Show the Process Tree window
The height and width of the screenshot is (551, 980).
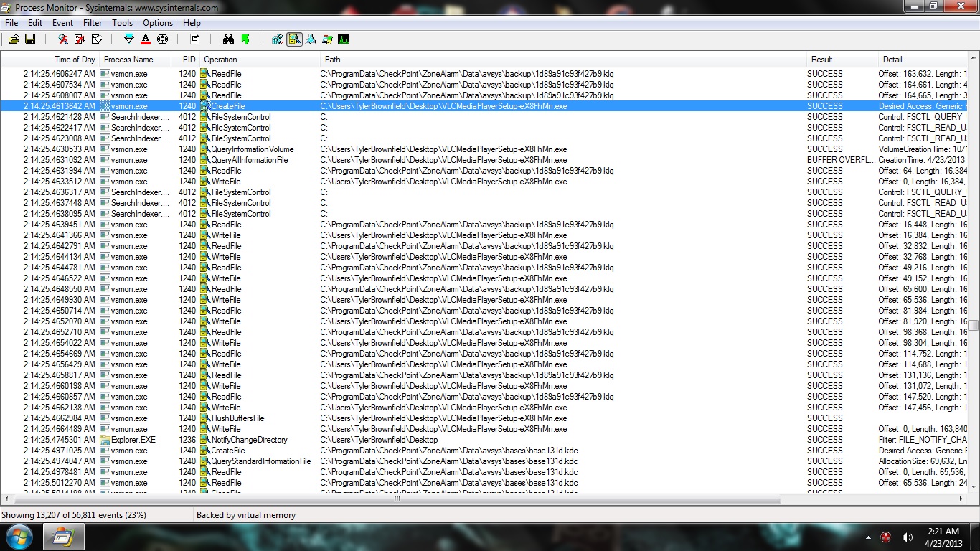[194, 39]
